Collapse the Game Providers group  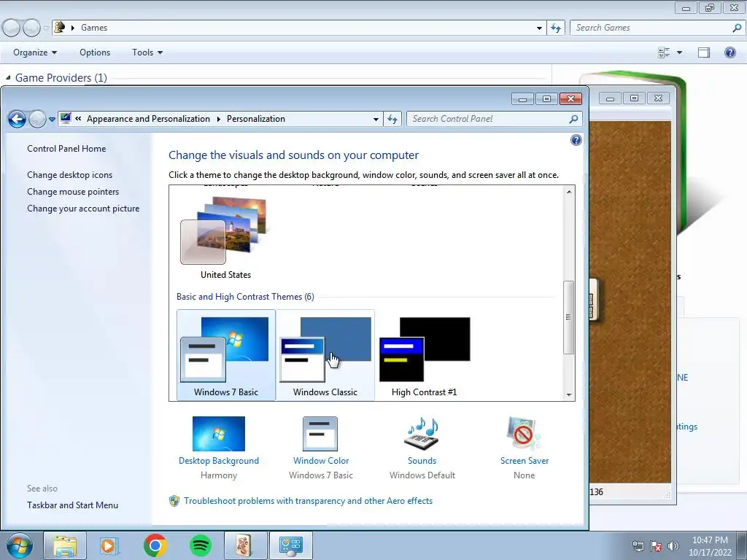tap(8, 77)
